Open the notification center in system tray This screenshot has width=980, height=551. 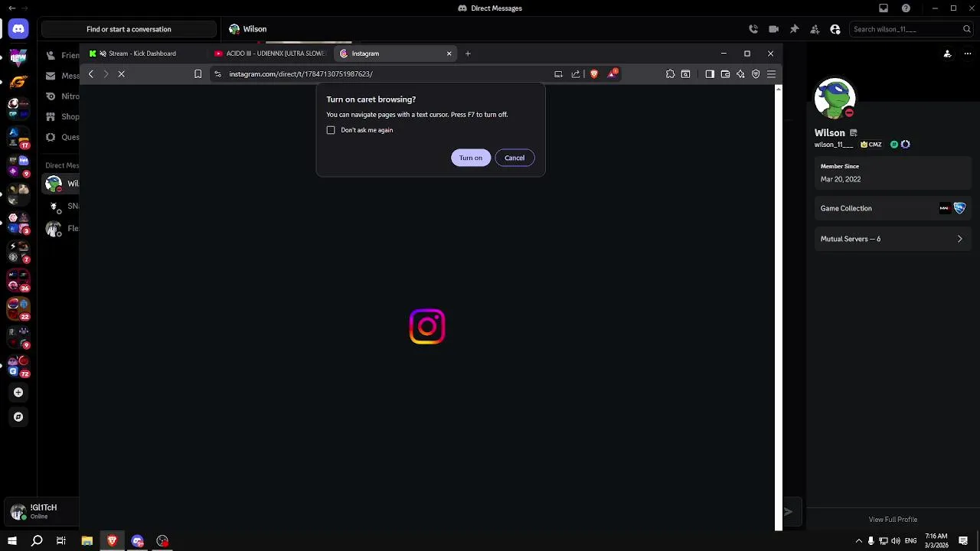pyautogui.click(x=963, y=541)
